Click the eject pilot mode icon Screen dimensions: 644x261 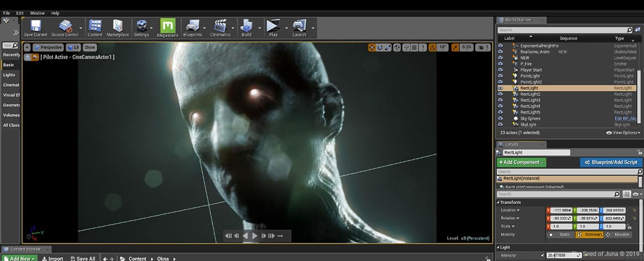[x=27, y=57]
